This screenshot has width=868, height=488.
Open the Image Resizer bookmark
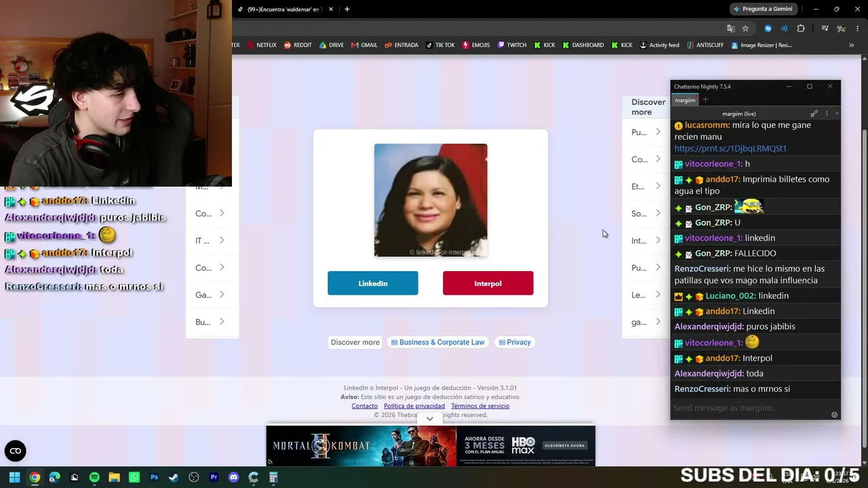761,45
